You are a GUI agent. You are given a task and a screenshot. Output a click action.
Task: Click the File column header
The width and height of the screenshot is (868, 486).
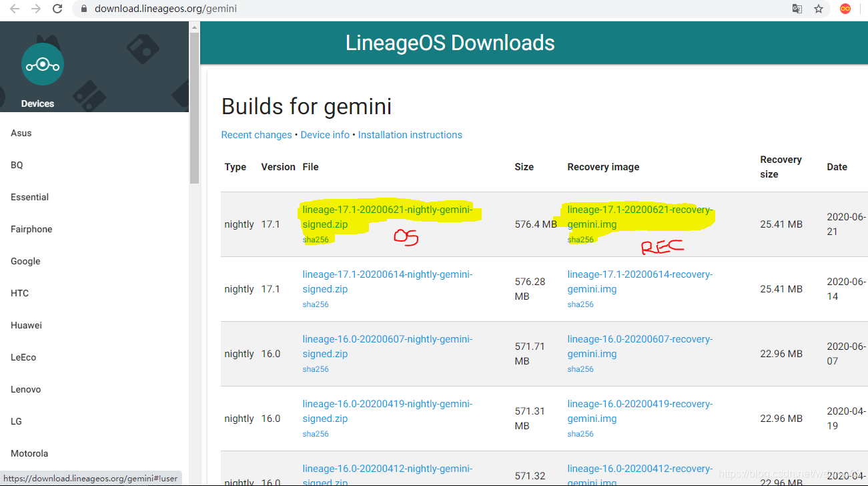[310, 167]
